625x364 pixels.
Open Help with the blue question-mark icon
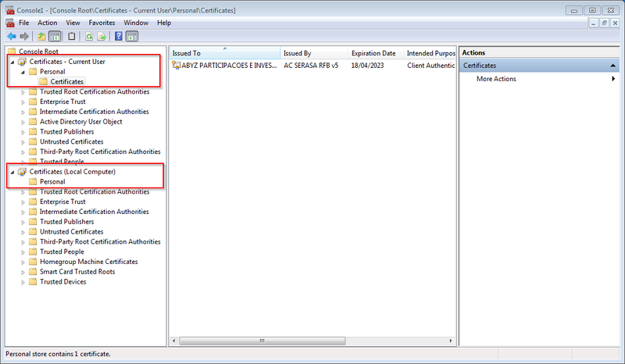119,37
